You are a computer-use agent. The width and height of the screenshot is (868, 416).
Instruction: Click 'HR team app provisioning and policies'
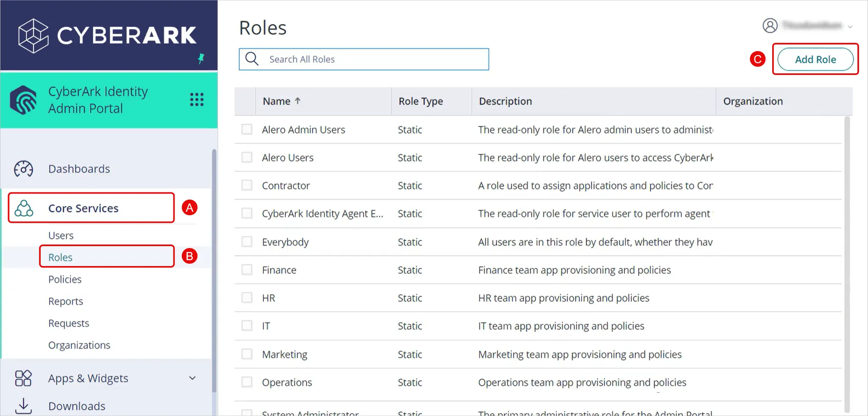tap(564, 298)
